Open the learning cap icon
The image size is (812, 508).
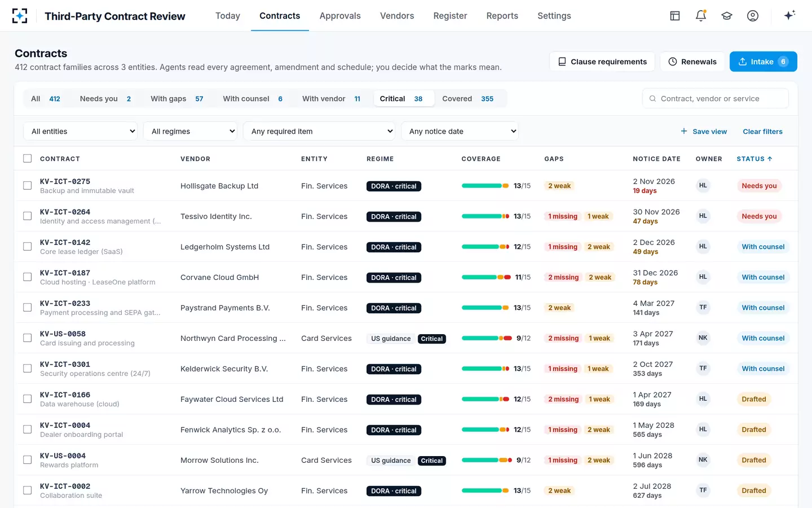[x=727, y=16]
